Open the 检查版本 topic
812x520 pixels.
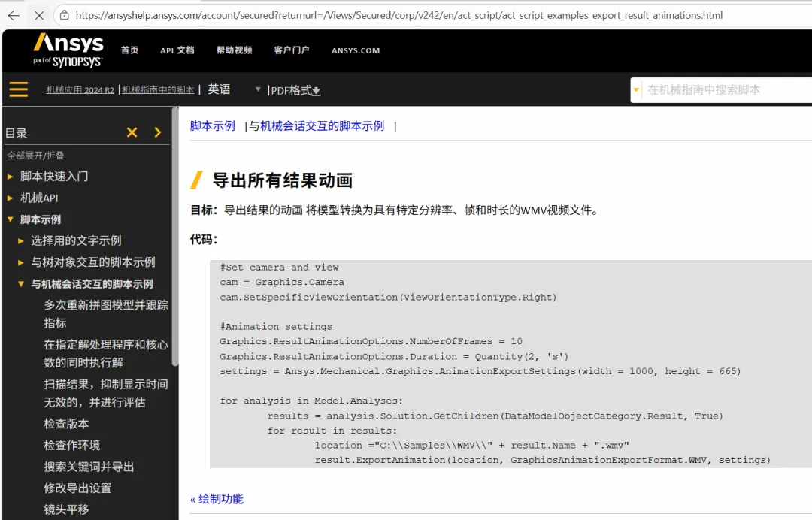pos(66,424)
